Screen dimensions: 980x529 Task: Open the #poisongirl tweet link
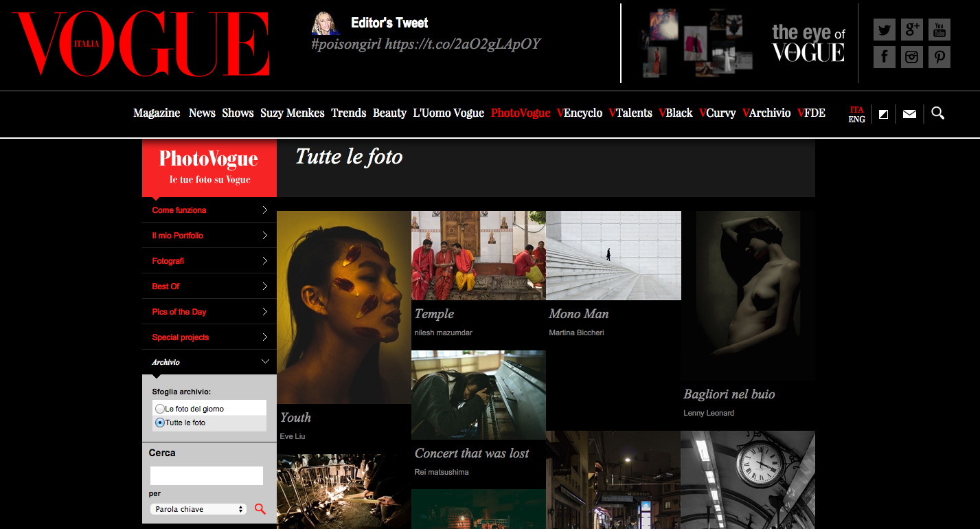click(426, 44)
